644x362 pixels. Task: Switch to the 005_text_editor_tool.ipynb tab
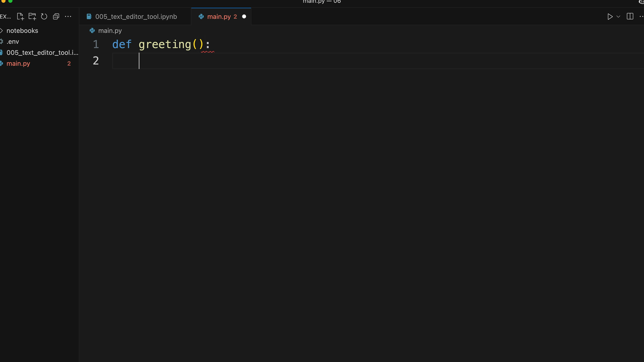(136, 16)
